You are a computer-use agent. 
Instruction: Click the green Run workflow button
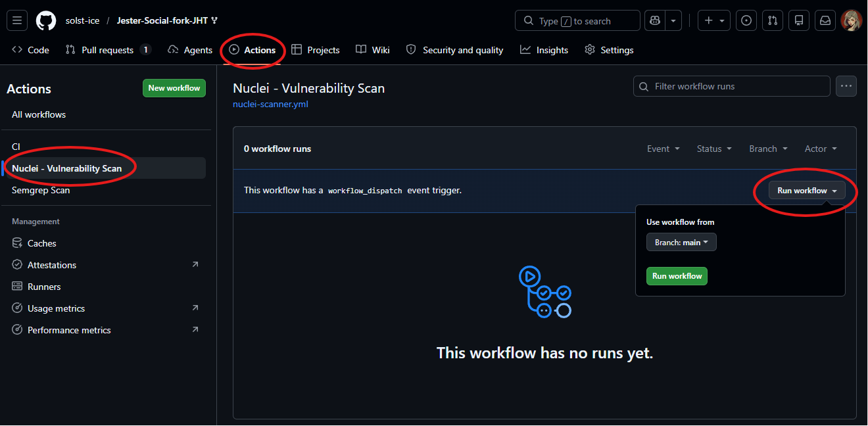[677, 276]
